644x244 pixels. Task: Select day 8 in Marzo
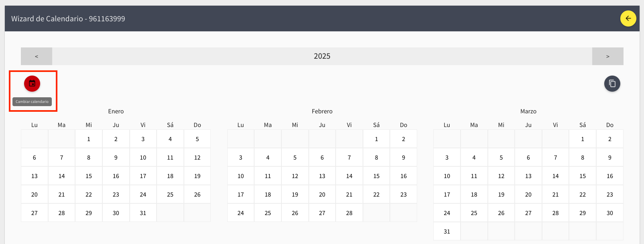click(x=583, y=158)
